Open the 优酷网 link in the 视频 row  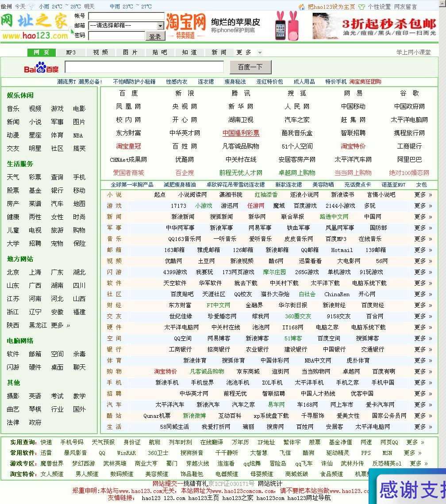[173, 261]
